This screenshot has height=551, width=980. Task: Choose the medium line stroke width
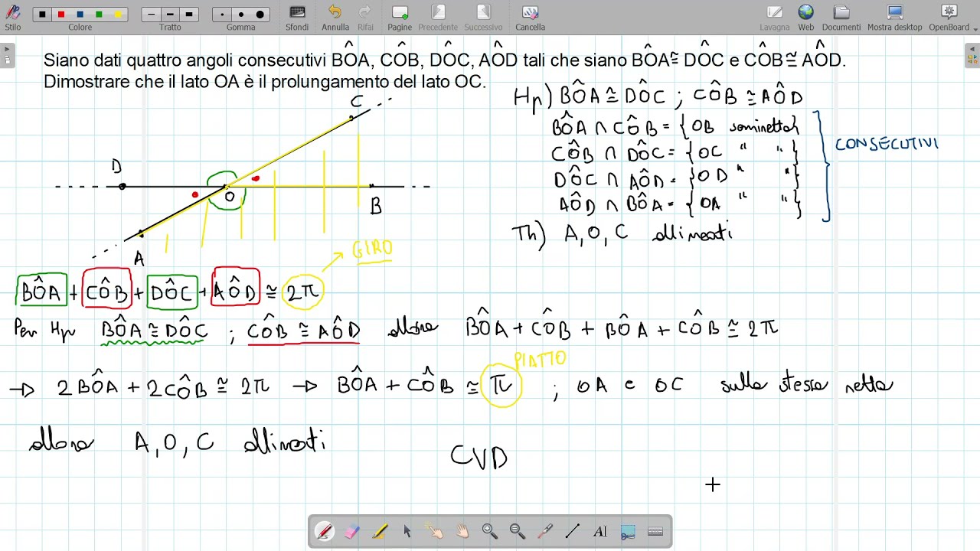coord(170,15)
